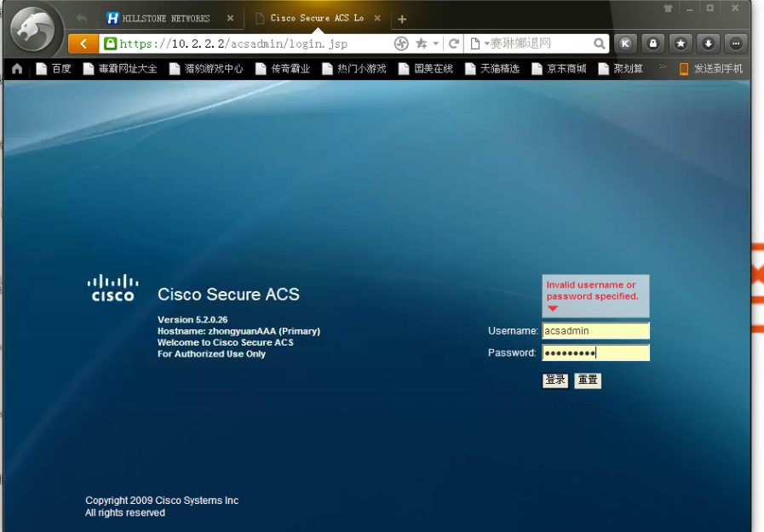Open downloads with arrow toolbar button

click(708, 43)
